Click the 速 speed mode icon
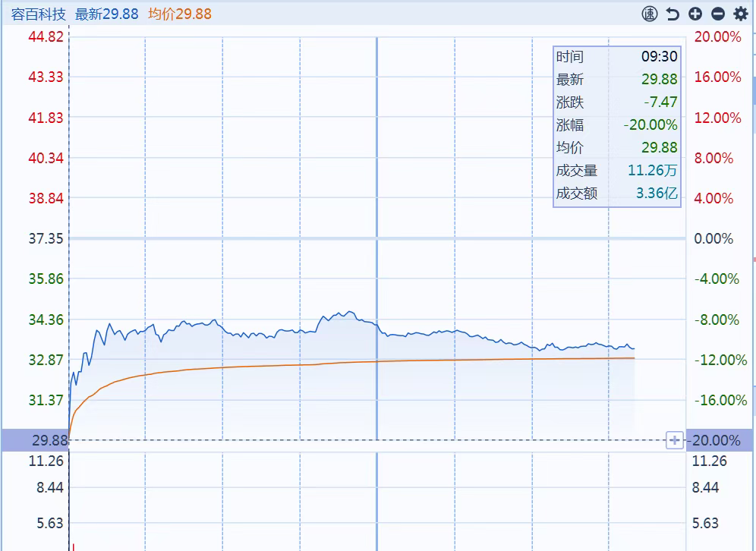 (649, 14)
